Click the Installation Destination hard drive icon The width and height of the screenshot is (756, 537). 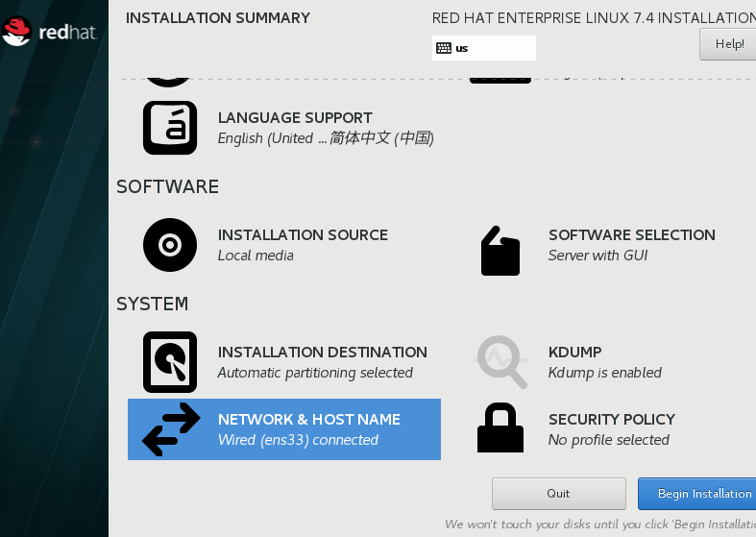click(170, 362)
